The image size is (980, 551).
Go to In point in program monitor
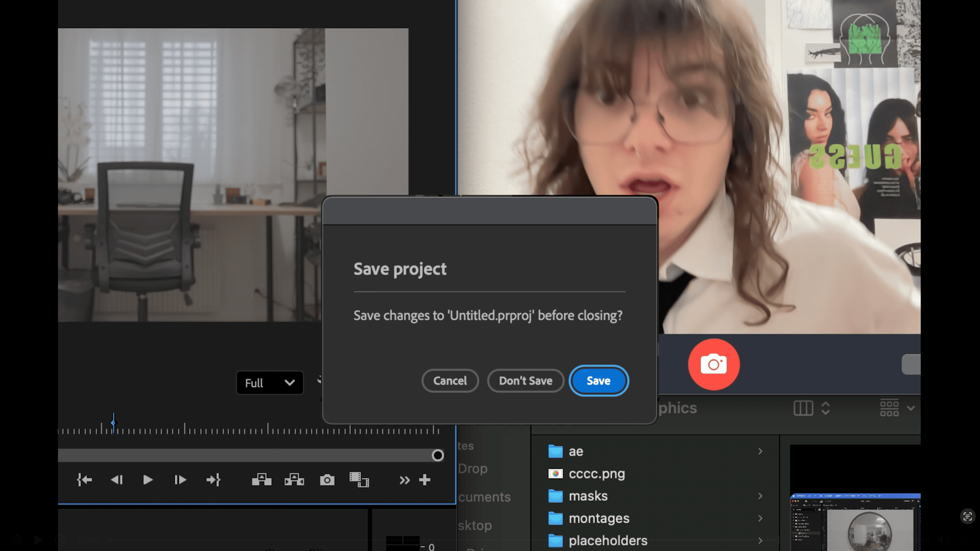(84, 480)
